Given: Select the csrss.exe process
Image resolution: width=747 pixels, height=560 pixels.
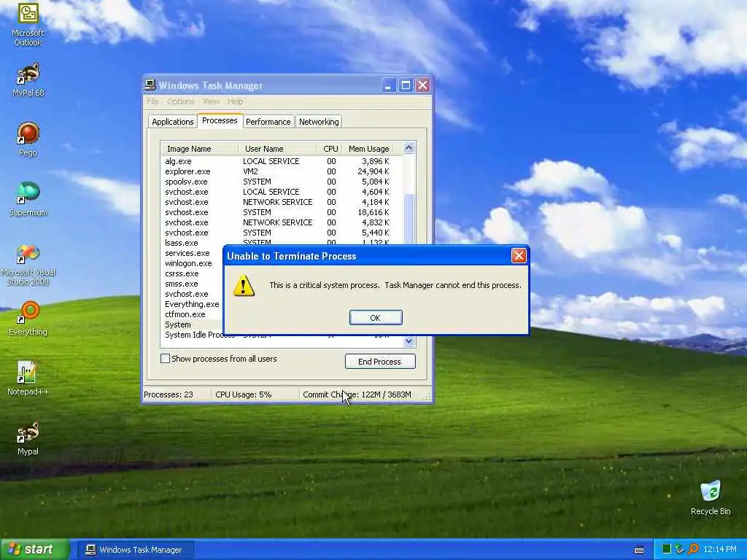Looking at the screenshot, I should [x=182, y=273].
